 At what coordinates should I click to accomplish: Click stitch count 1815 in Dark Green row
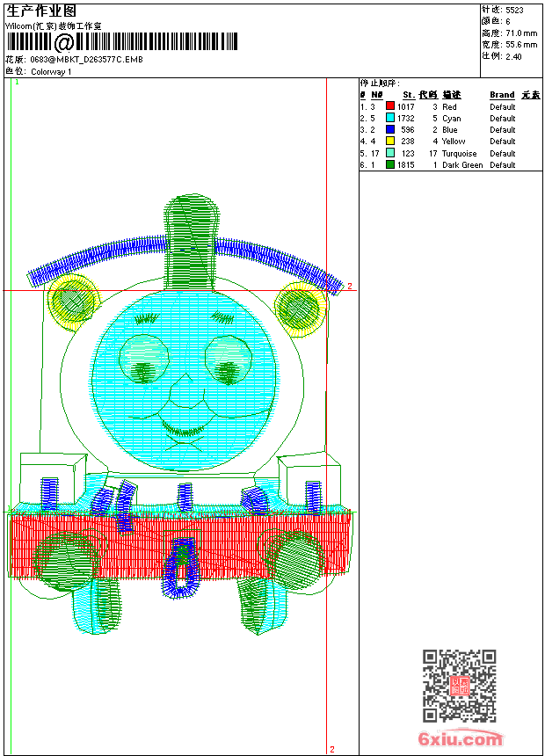pyautogui.click(x=405, y=165)
